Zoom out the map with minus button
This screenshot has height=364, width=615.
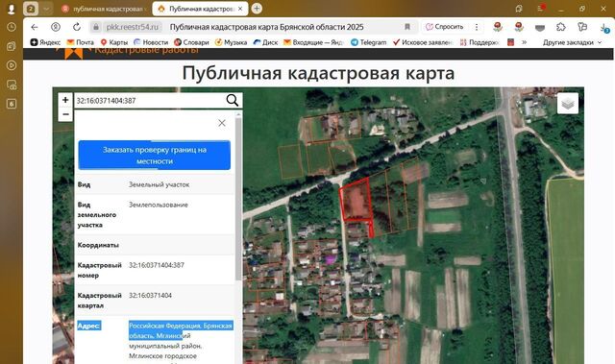click(65, 114)
